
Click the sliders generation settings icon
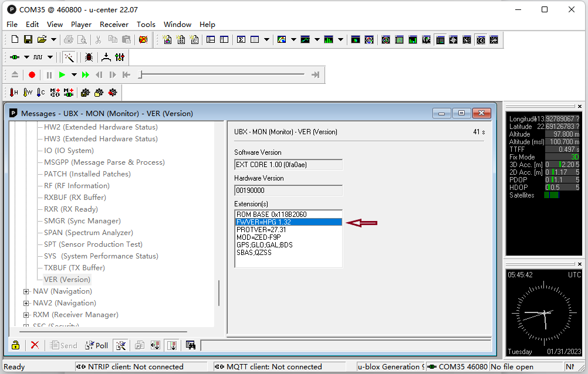120,57
